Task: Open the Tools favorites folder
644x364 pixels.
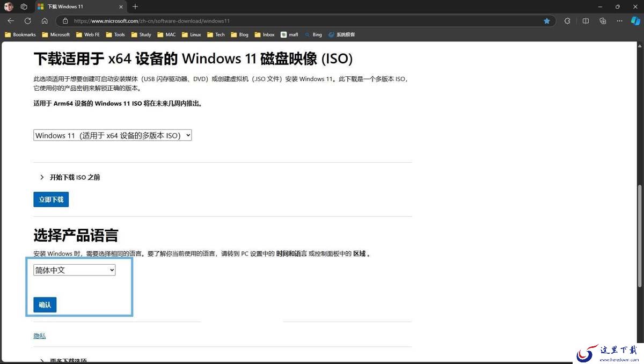Action: pos(115,34)
